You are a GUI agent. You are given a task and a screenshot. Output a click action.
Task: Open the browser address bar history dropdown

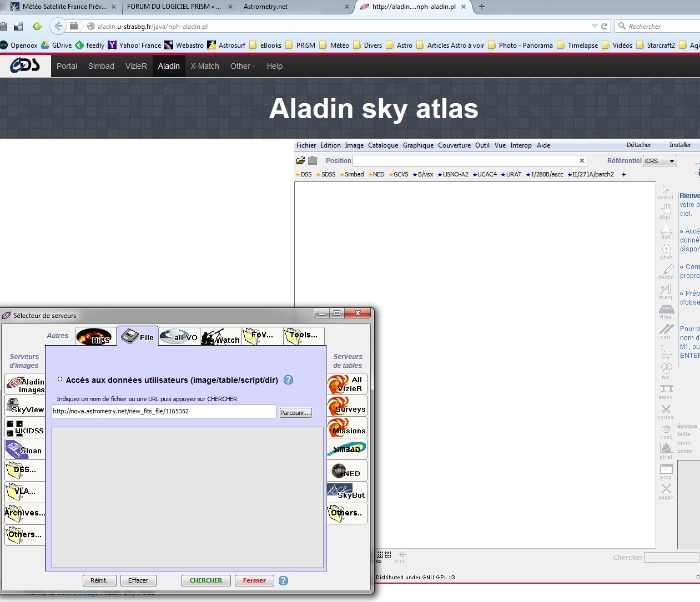pos(595,26)
